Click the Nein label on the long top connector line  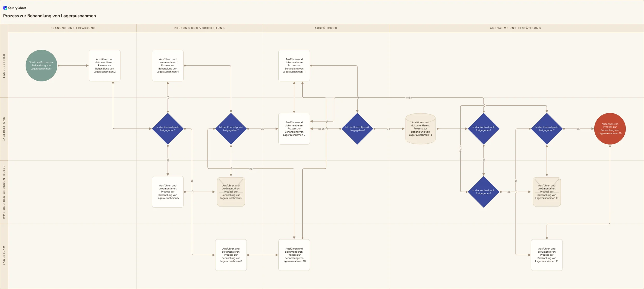[409, 98]
